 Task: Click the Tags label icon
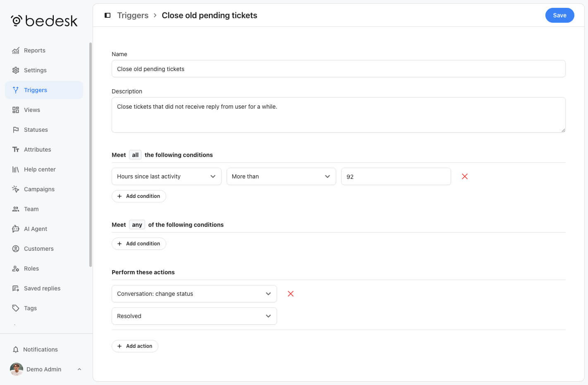(x=16, y=308)
